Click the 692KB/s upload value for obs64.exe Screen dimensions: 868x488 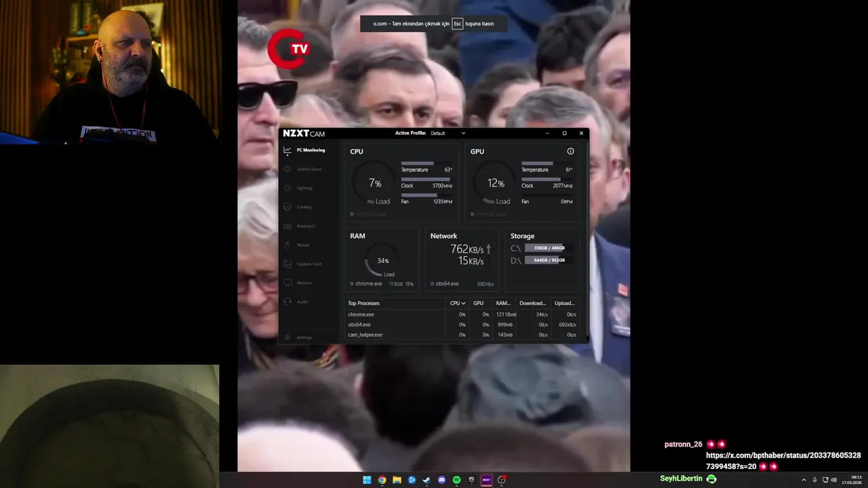(x=567, y=325)
